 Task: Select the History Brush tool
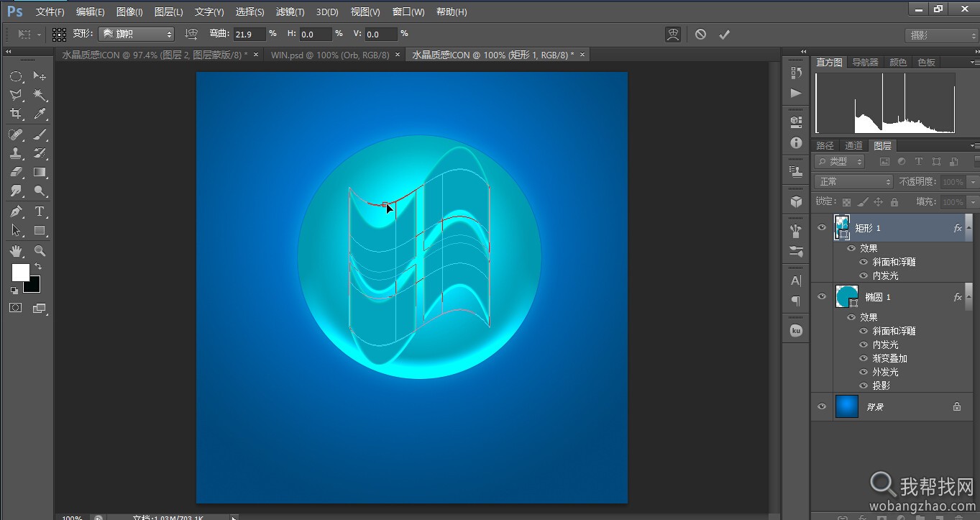tap(40, 153)
